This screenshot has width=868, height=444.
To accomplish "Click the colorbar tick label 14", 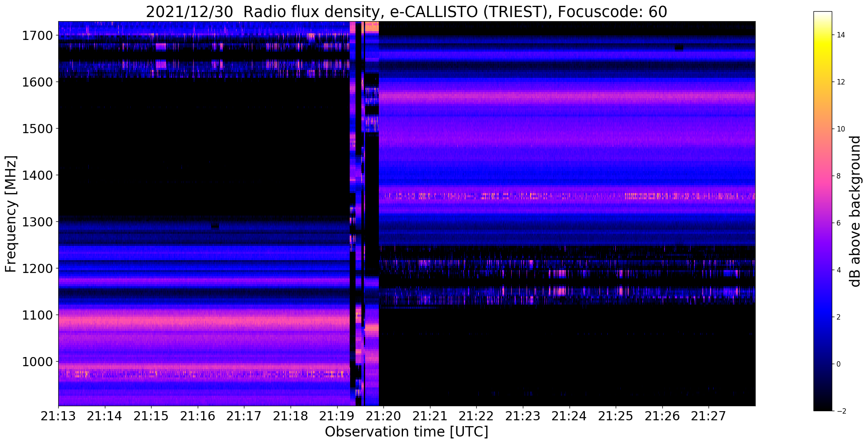I will (841, 35).
